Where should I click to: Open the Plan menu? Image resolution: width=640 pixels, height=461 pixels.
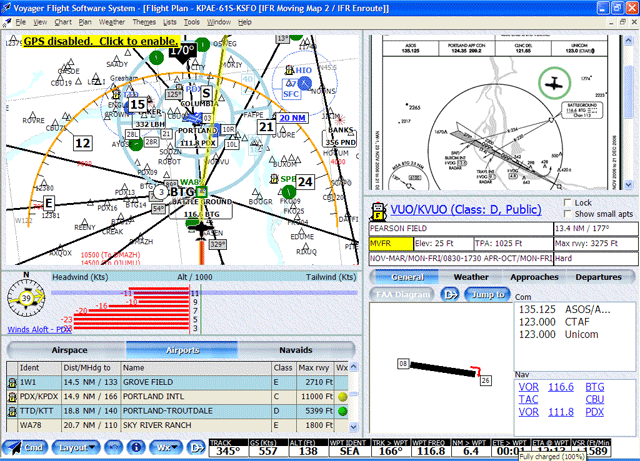[x=85, y=22]
